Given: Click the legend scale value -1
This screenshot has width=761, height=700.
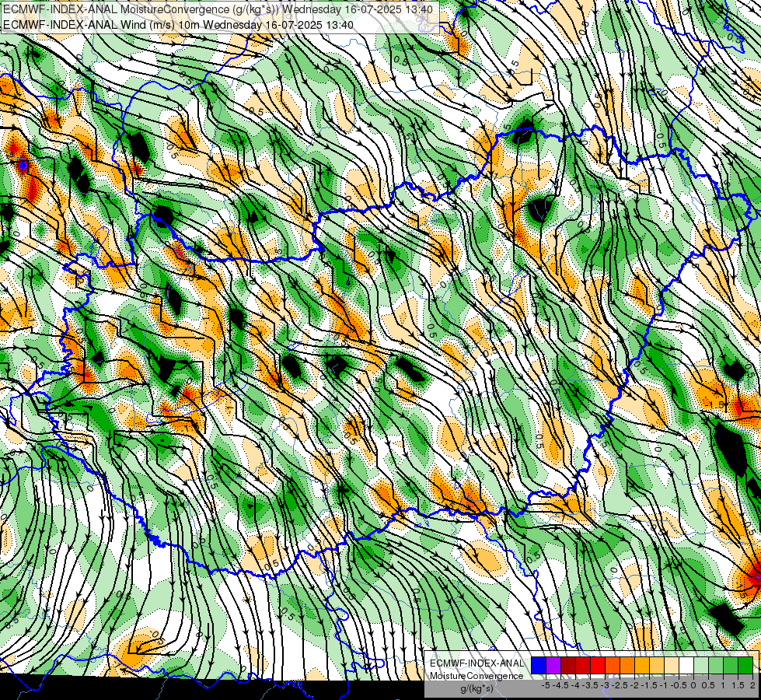Looking at the screenshot, I should click(x=664, y=685).
